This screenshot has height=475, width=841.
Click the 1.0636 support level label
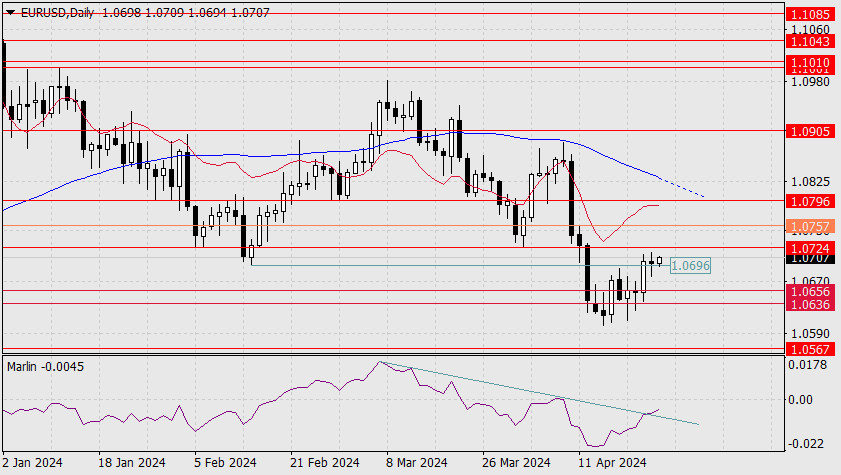coord(810,305)
